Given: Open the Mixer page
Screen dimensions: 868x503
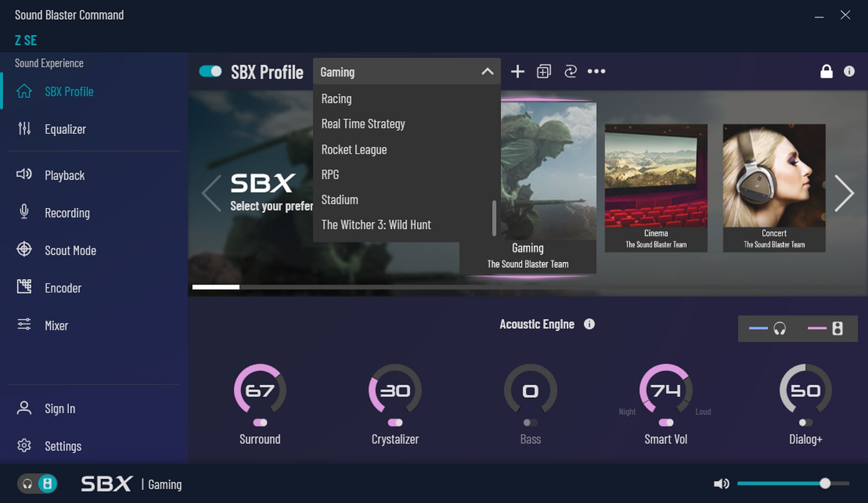Looking at the screenshot, I should tap(93, 325).
